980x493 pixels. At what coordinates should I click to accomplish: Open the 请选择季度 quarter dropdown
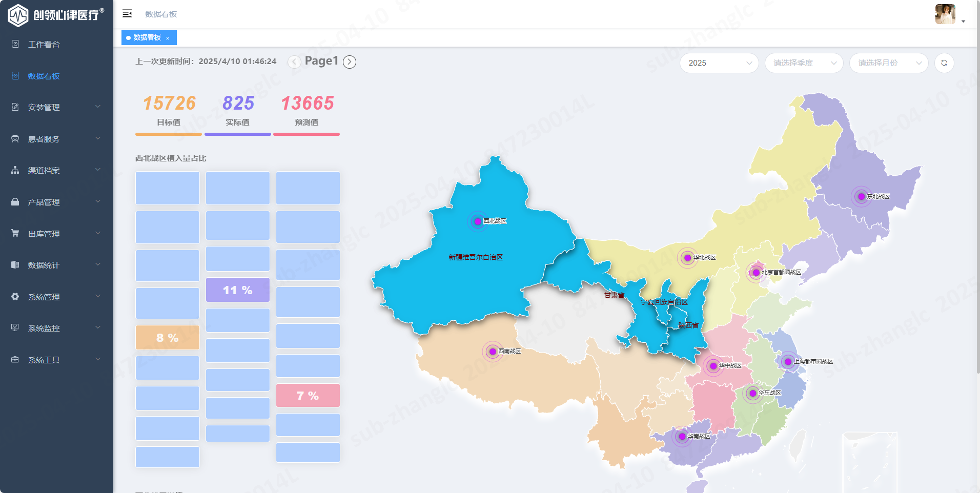point(804,63)
